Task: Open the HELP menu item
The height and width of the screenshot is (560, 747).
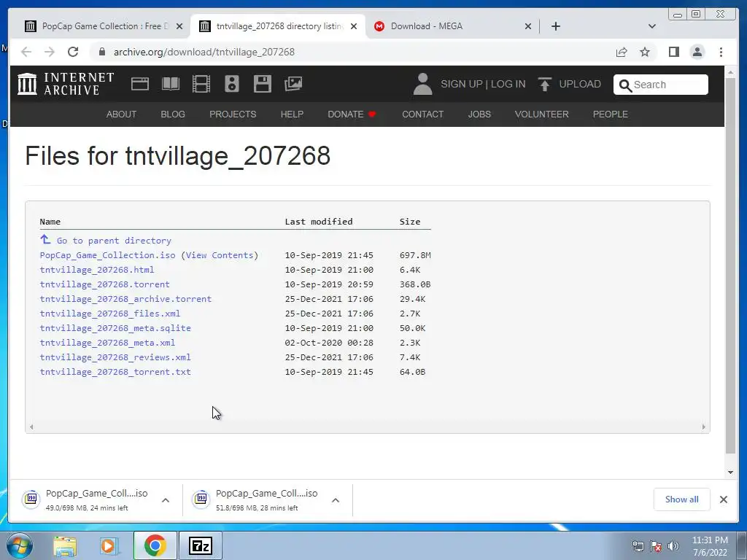Action: click(x=292, y=114)
